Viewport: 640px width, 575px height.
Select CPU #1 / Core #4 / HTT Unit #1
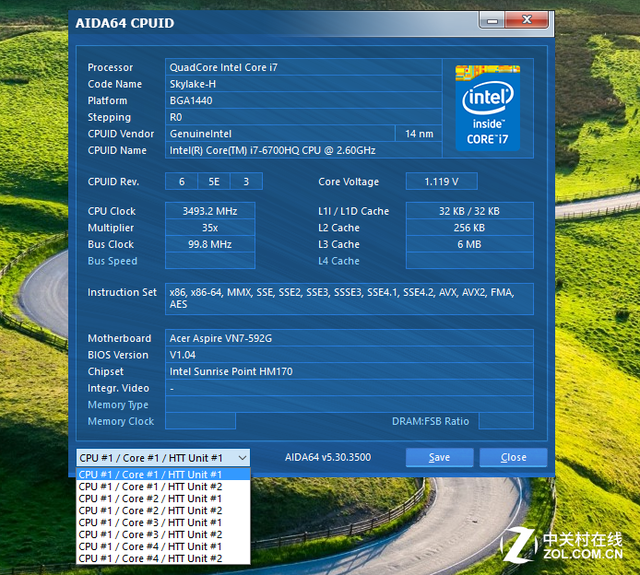tap(163, 546)
